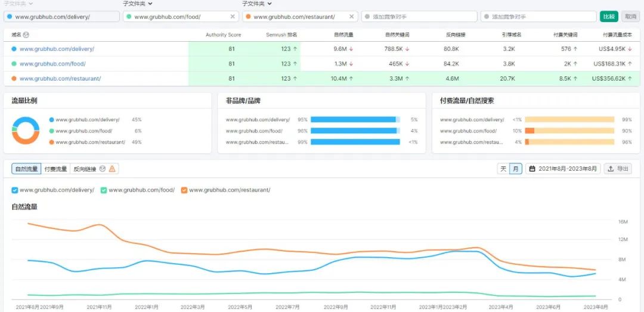Click the 流量比例 donut chart
This screenshot has height=312, width=644.
pyautogui.click(x=26, y=131)
